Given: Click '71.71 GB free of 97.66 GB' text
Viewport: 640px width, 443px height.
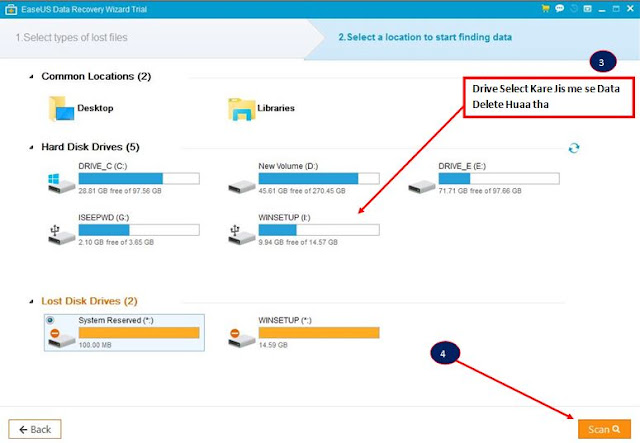Looking at the screenshot, I should 480,191.
